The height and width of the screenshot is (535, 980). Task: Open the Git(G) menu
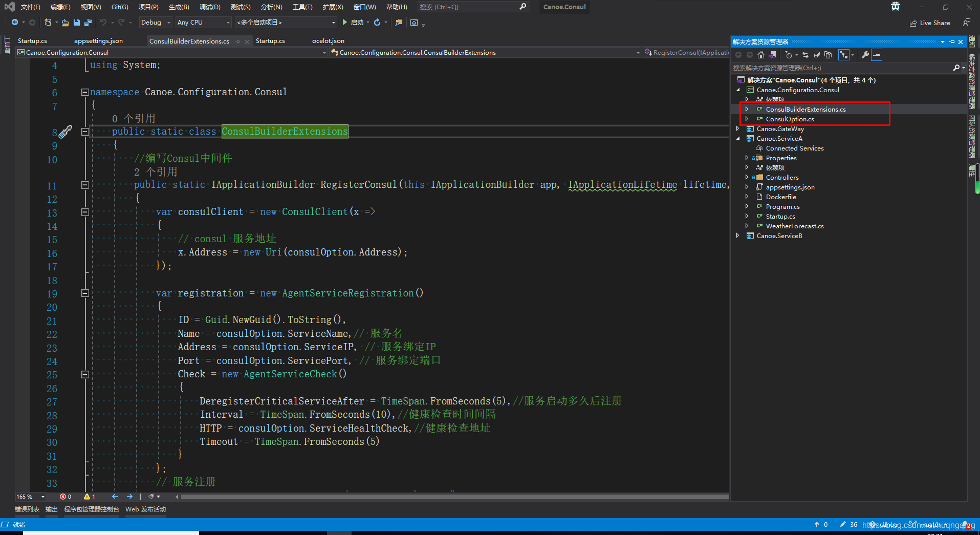(x=119, y=7)
